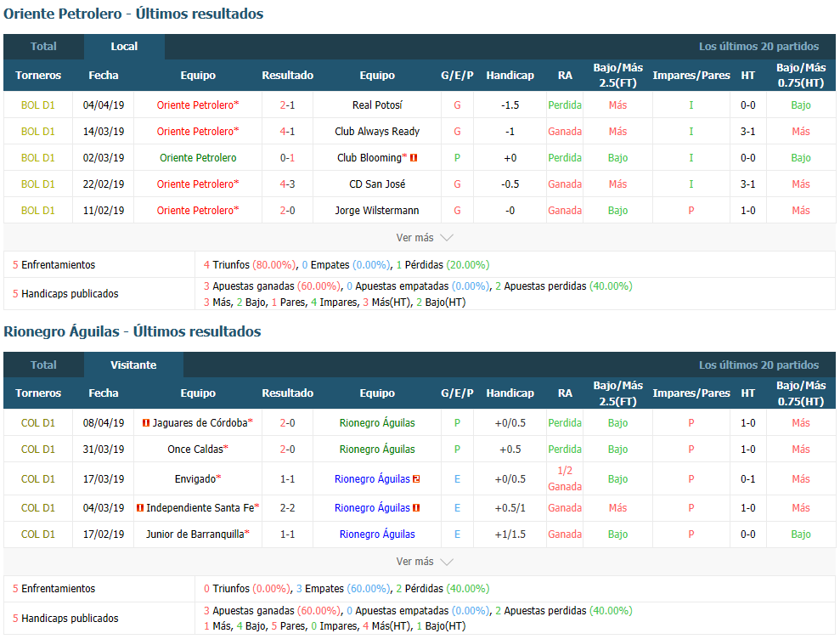This screenshot has width=840, height=639.
Task: Click date 14/03/19
Action: (x=104, y=132)
